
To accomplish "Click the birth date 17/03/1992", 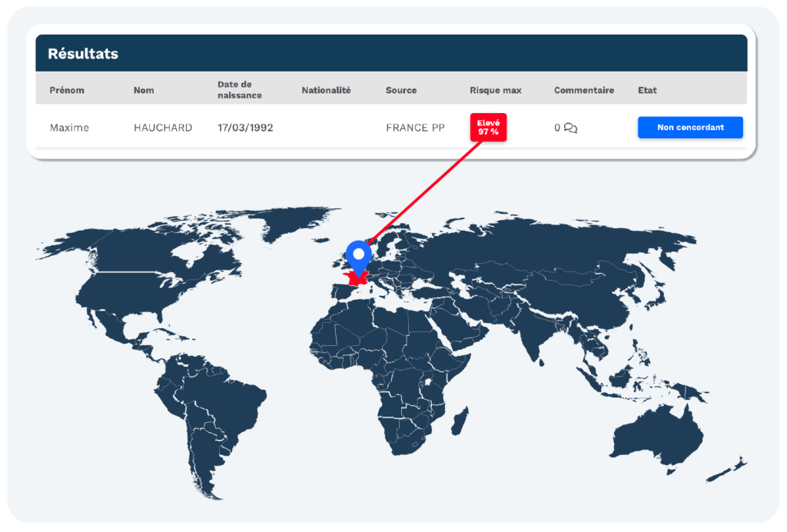I will point(245,128).
